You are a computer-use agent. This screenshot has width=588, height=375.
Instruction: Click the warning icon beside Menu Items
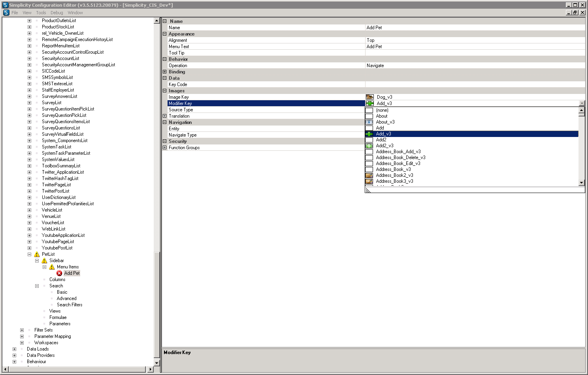click(52, 267)
